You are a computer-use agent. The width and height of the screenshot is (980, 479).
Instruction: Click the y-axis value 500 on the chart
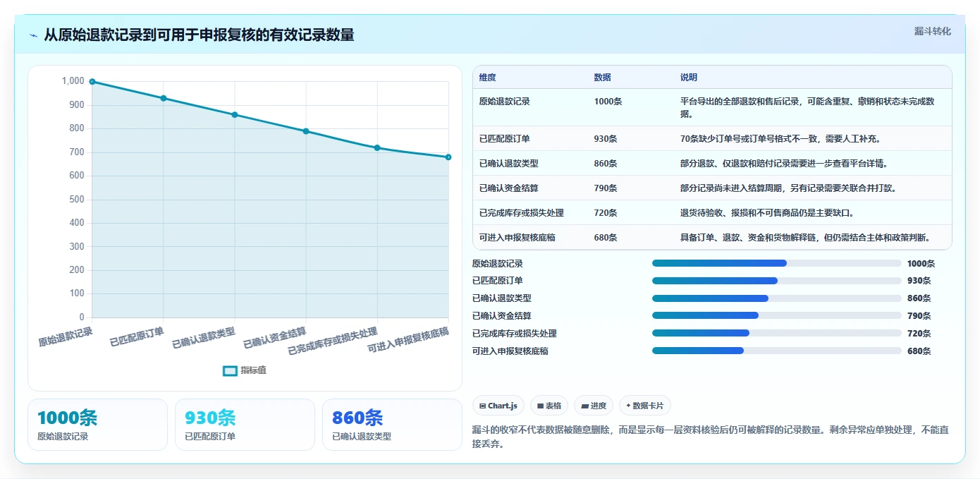pyautogui.click(x=77, y=199)
